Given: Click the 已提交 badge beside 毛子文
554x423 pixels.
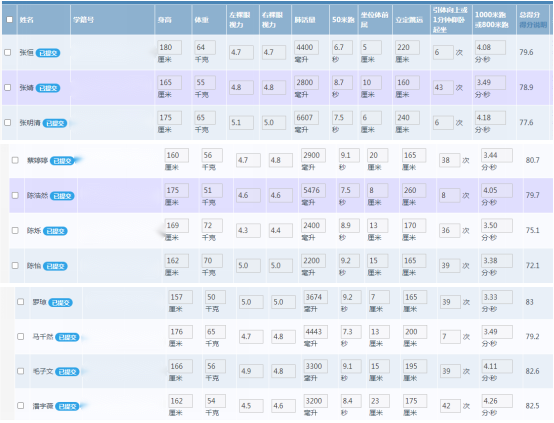Looking at the screenshot, I should click(67, 372).
